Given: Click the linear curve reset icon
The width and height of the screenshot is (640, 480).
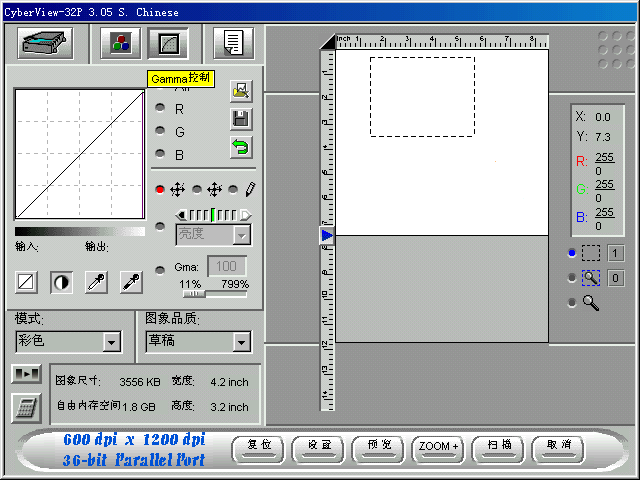Looking at the screenshot, I should pos(26,282).
